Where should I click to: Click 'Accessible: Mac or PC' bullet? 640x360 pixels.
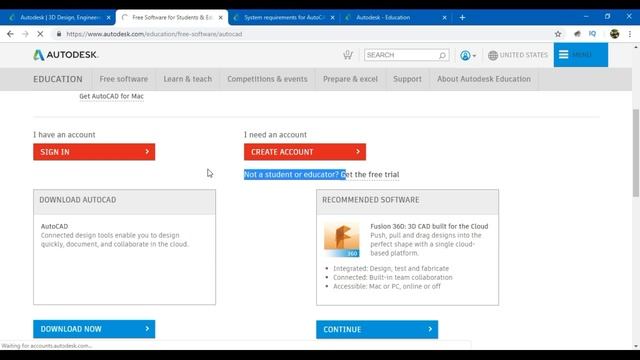click(387, 287)
